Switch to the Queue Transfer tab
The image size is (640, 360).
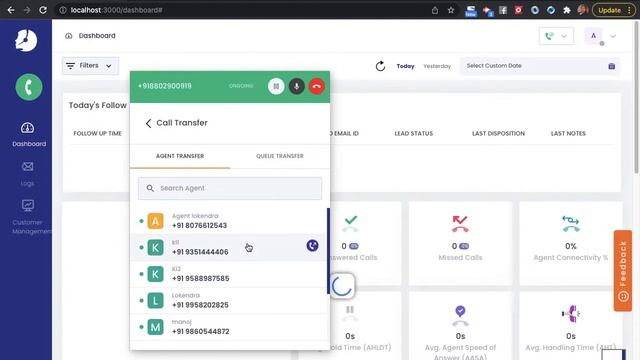[x=280, y=156]
